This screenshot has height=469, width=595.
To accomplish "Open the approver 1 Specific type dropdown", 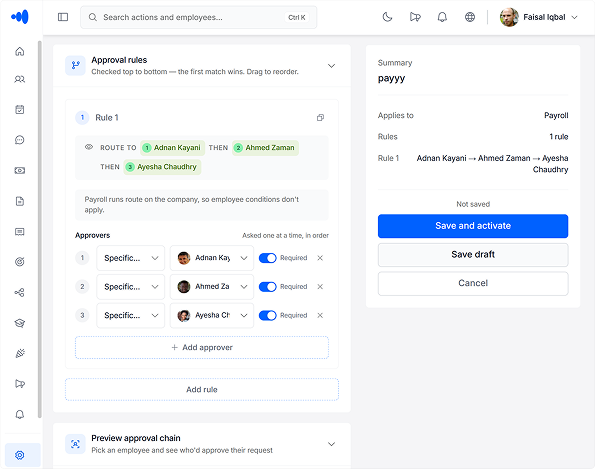I will [x=131, y=258].
